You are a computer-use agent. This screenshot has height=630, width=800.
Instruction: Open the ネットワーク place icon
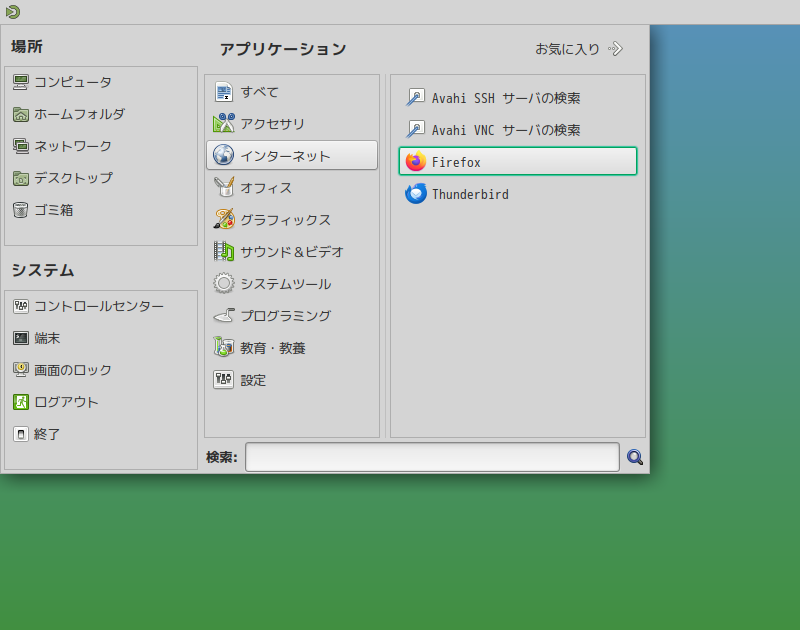(20, 146)
